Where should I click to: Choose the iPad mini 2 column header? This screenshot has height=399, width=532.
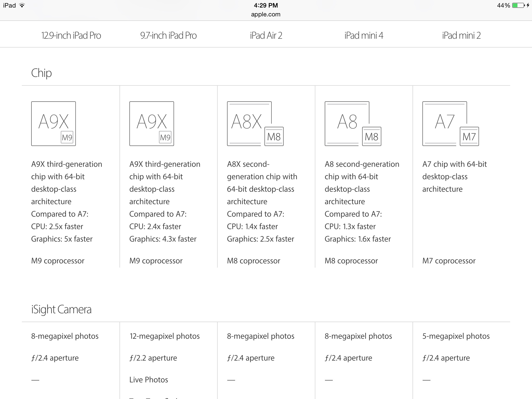[x=461, y=35]
